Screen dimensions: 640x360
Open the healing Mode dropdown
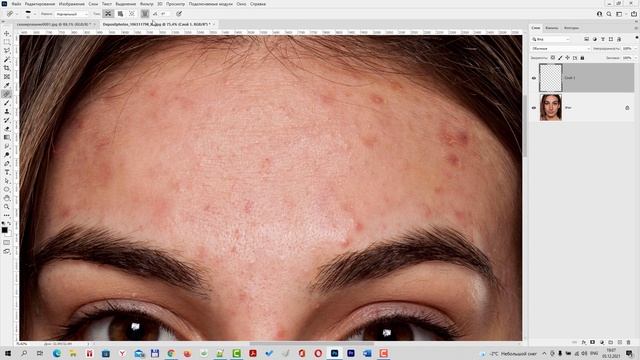(x=71, y=14)
